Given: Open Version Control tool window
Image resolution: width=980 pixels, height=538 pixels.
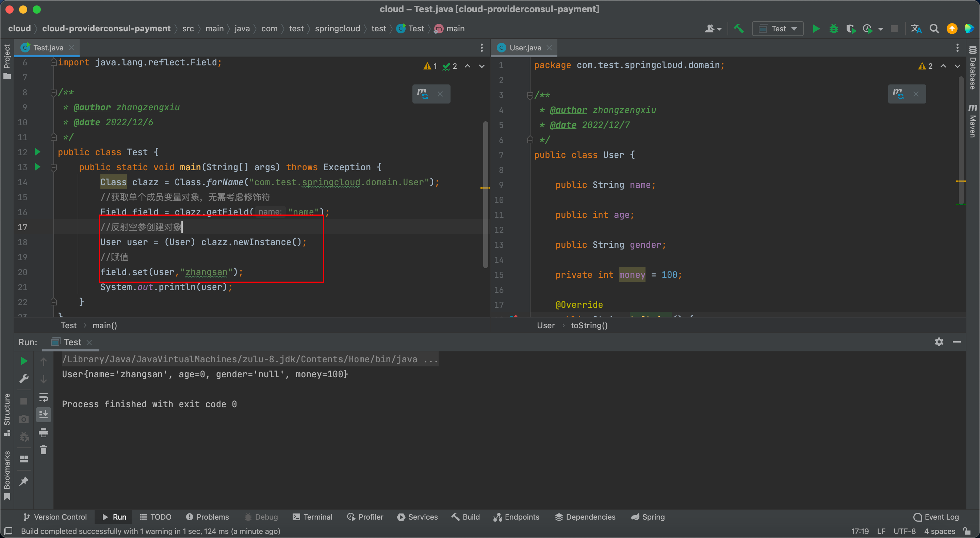Looking at the screenshot, I should tap(55, 517).
